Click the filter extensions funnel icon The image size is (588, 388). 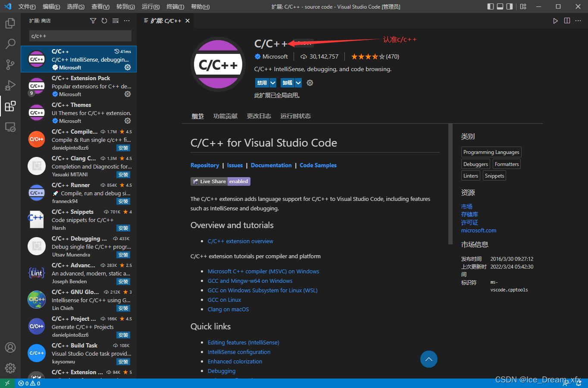point(93,21)
